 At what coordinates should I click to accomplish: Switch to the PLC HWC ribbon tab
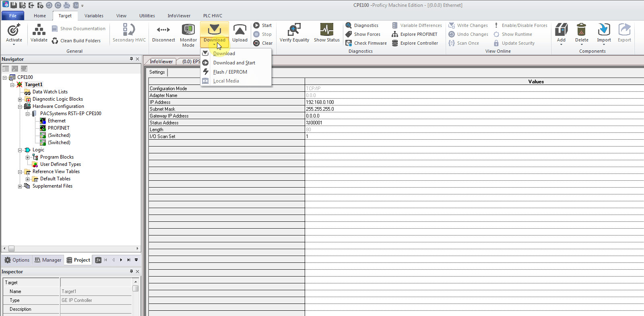pos(213,16)
